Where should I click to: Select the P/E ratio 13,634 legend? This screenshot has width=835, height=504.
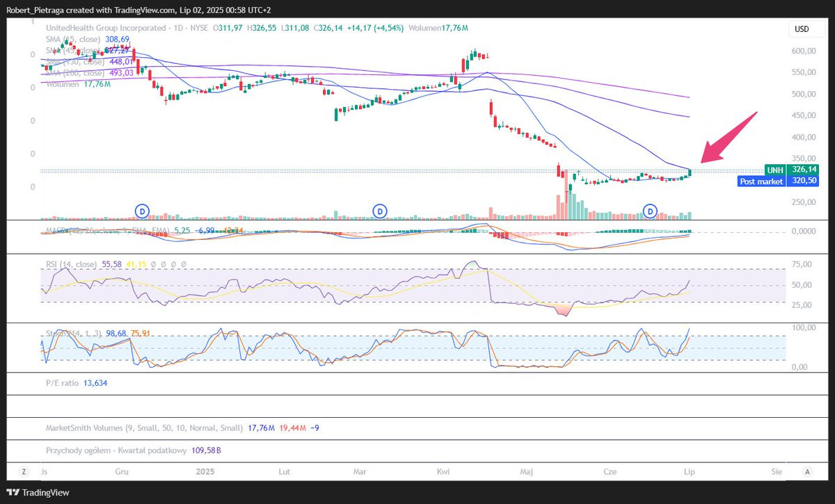tap(76, 383)
